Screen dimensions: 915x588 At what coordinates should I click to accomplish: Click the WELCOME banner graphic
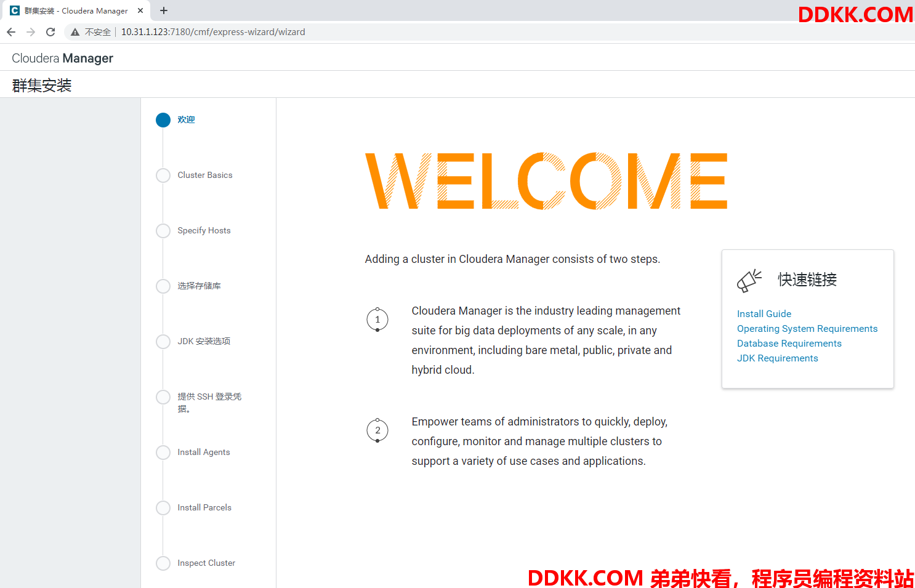[546, 181]
